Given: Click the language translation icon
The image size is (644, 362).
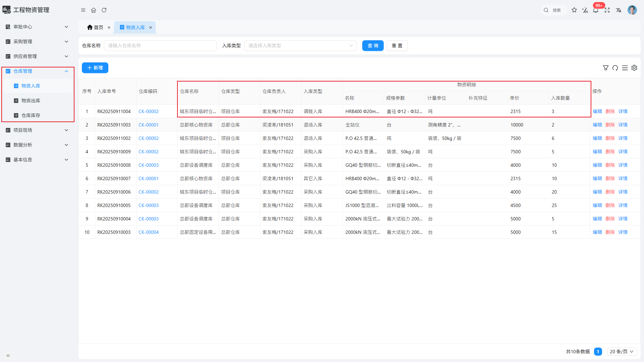Looking at the screenshot, I should (619, 10).
